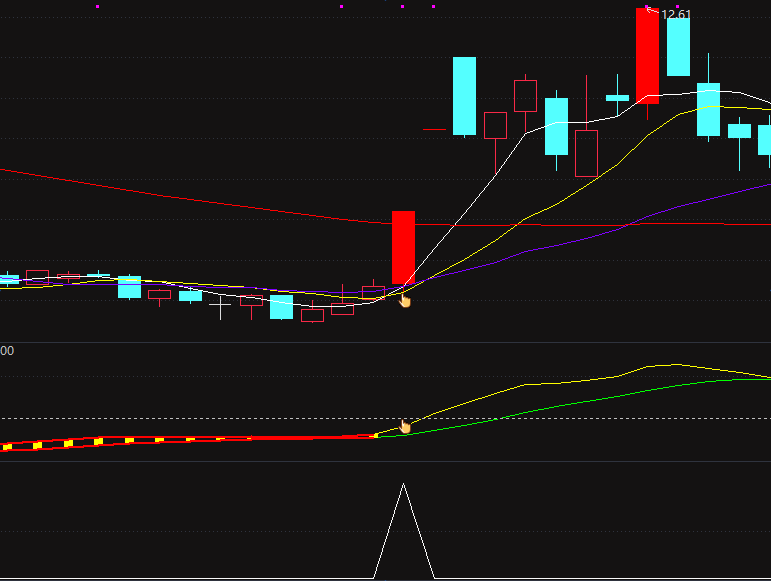Select the white cross doji candle
771x581 pixels.
(x=220, y=305)
